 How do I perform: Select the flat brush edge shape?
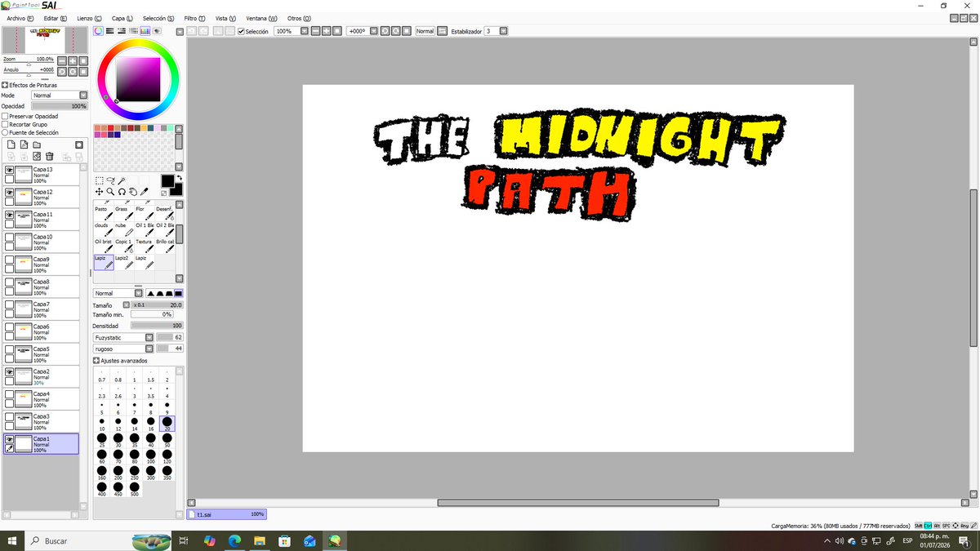(x=179, y=293)
